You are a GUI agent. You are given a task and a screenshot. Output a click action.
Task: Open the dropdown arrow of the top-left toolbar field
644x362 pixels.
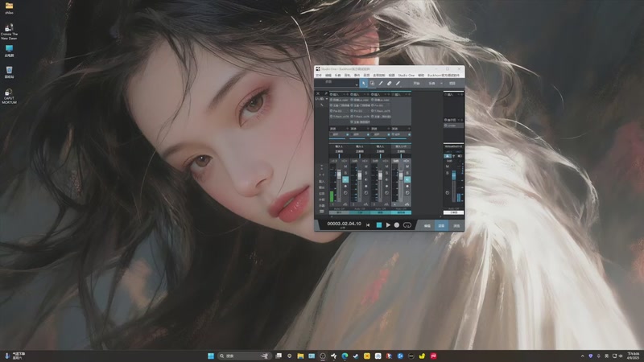click(x=357, y=85)
